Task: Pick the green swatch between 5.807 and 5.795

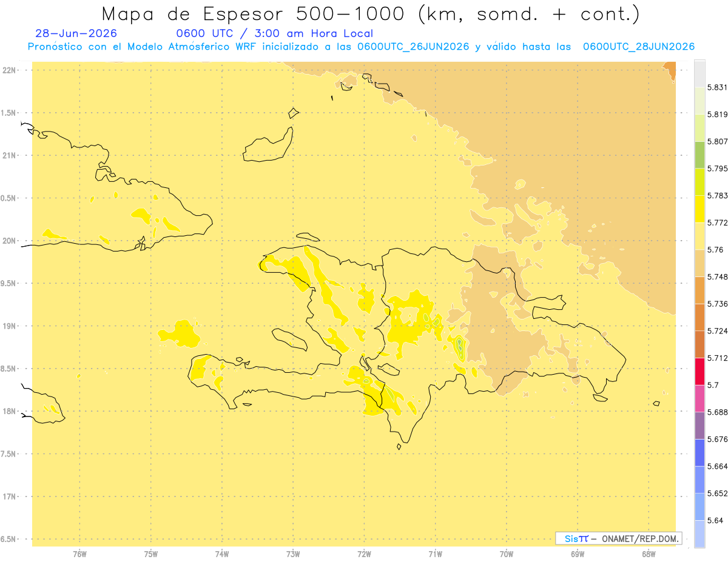Action: [x=699, y=155]
